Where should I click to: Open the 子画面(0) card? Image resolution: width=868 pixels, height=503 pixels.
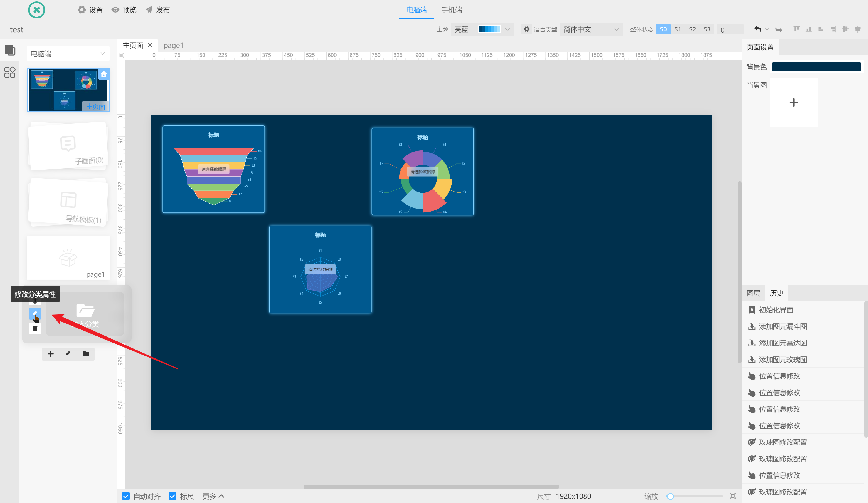(x=68, y=146)
